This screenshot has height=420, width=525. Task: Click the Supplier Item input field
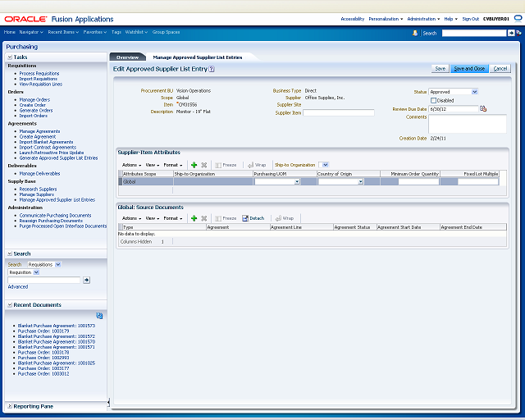[x=339, y=112]
